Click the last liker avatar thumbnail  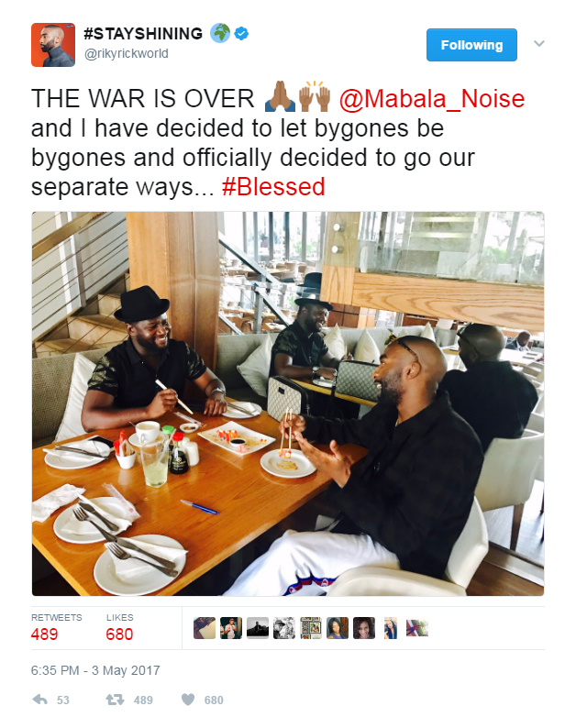coord(417,628)
